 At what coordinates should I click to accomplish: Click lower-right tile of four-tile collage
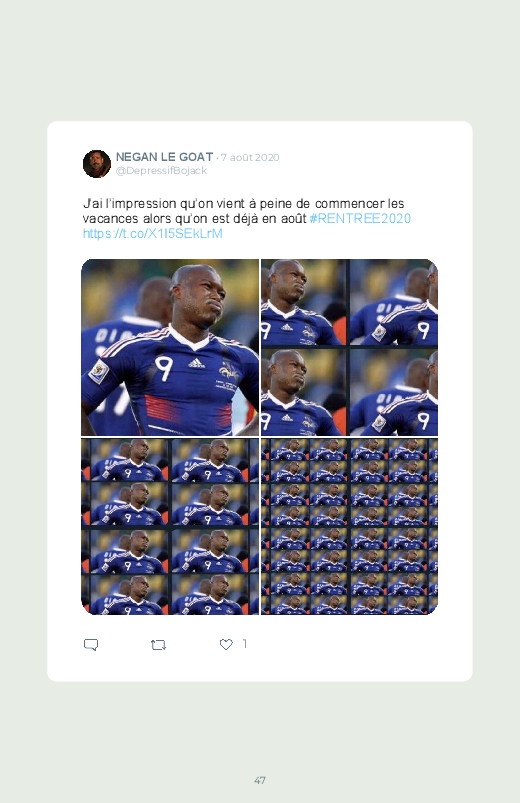[x=393, y=393]
